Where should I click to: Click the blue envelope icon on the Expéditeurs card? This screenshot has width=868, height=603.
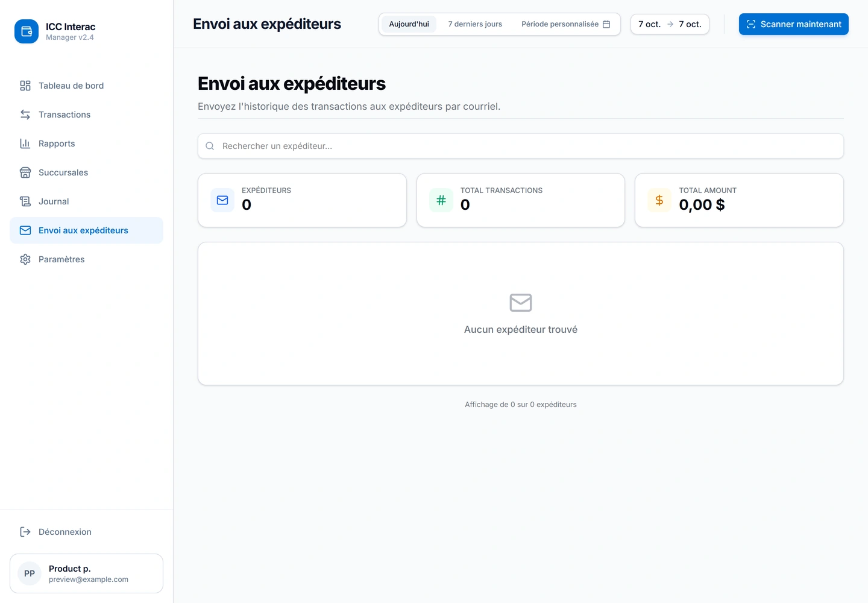[x=222, y=200]
